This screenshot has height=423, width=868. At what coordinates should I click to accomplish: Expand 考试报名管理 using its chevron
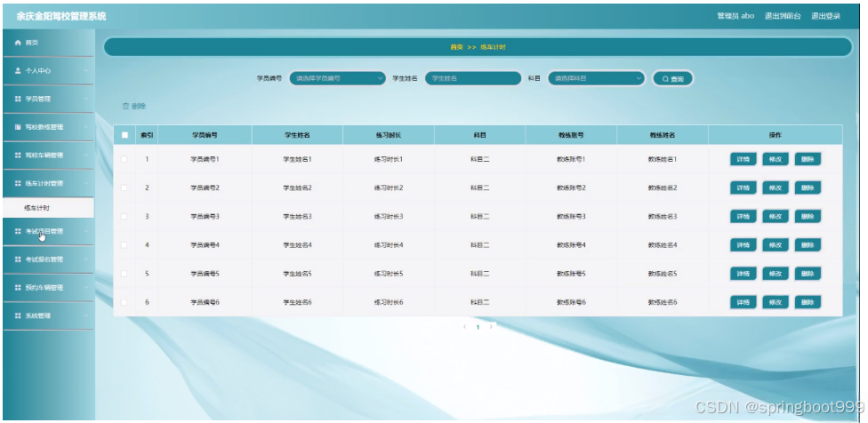(86, 259)
